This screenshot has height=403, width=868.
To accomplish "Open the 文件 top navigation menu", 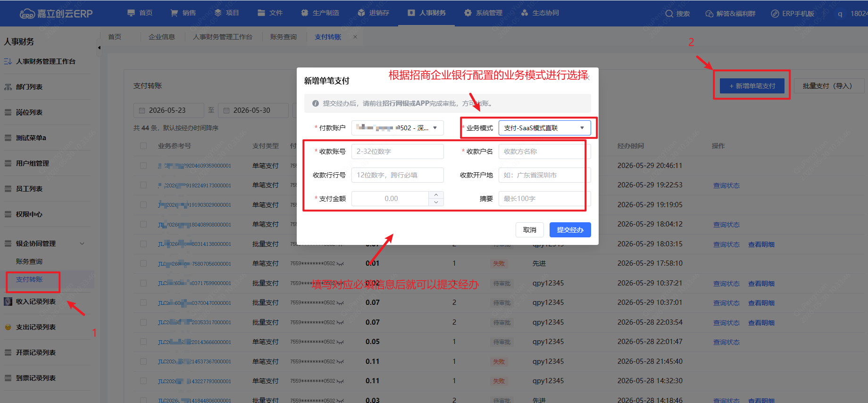I will (270, 13).
